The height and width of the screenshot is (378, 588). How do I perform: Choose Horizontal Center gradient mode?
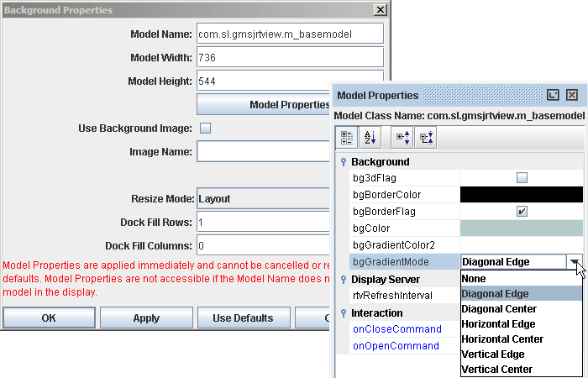pos(522,339)
